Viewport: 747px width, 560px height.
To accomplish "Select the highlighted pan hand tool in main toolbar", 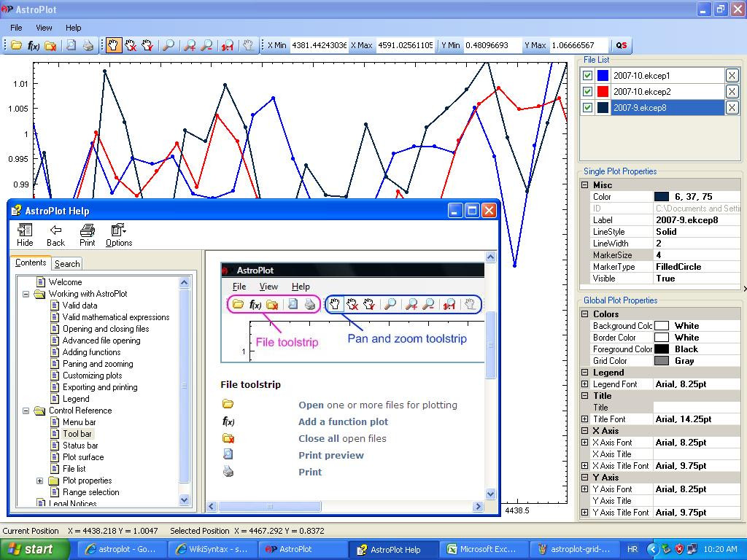I will pos(113,45).
